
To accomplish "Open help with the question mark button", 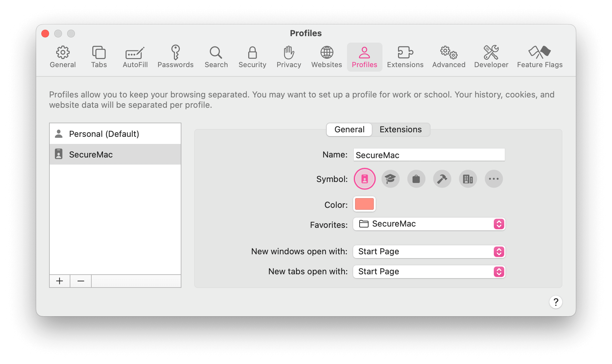I will [x=556, y=302].
